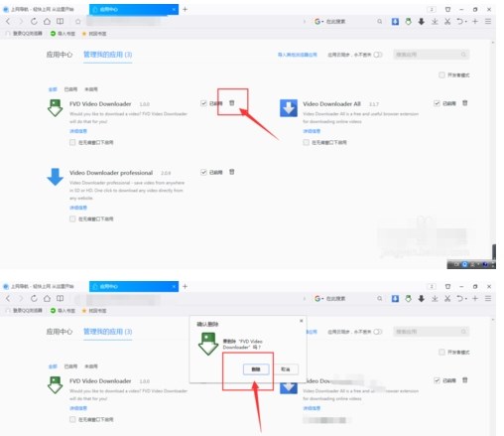Click the green import bookmarks item, window without dialog
Image resolution: width=504 pixels, height=436 pixels.
[x=63, y=34]
